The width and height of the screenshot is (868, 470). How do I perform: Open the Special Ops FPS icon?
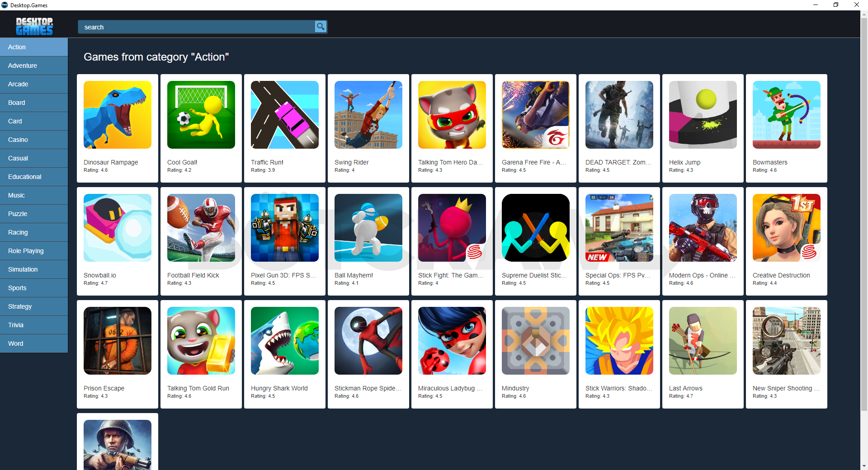(x=619, y=228)
